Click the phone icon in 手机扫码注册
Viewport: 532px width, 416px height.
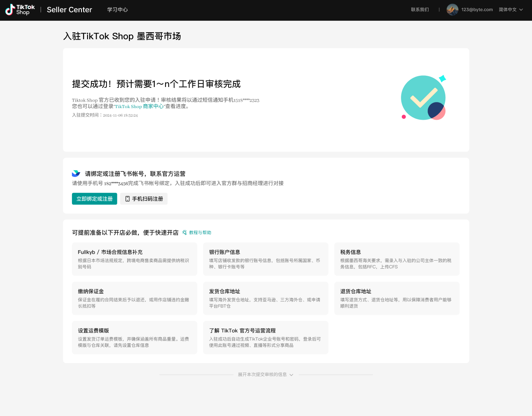[128, 199]
